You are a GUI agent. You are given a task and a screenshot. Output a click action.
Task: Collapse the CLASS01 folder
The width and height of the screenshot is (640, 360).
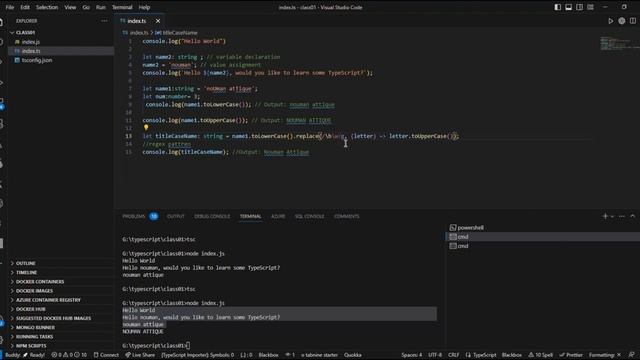(x=61, y=32)
